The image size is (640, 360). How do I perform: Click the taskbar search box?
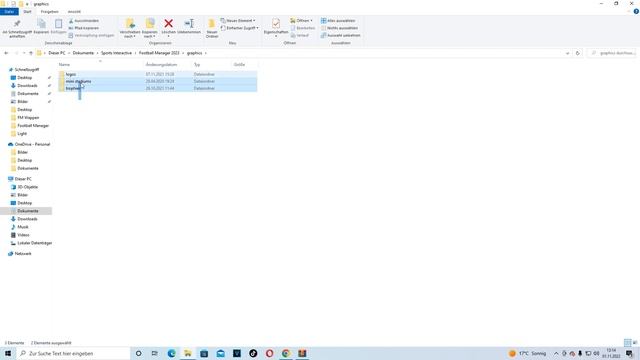(73, 353)
